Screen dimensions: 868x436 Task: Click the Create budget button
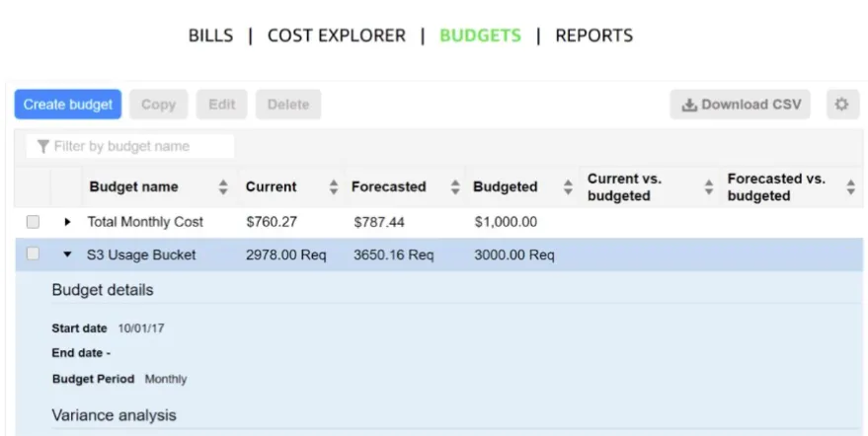pos(68,104)
